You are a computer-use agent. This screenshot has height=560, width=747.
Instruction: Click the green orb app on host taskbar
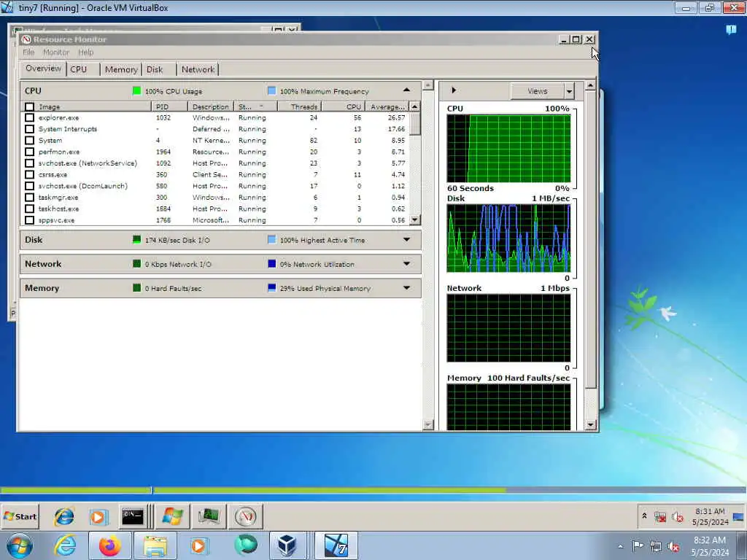coord(245,545)
